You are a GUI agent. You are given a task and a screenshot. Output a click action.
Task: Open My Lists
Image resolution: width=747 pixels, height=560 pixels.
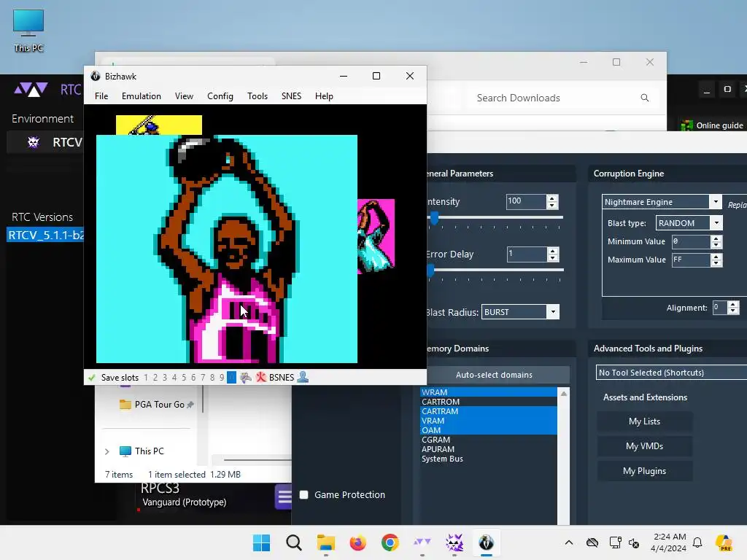point(644,421)
